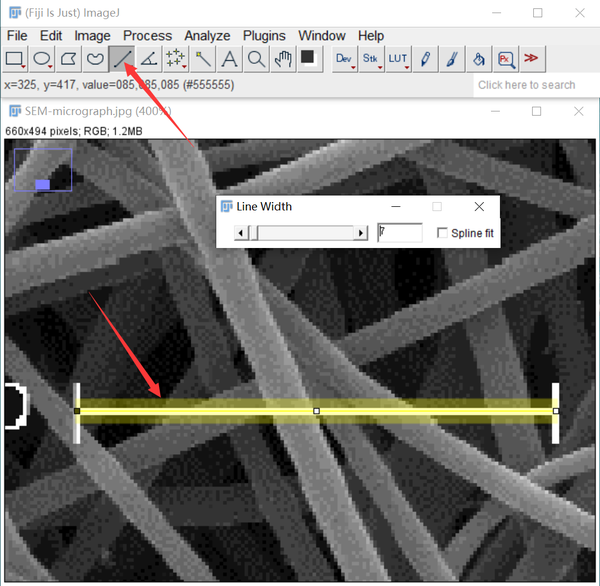Choose the Wand tracing tool
Image resolution: width=600 pixels, height=586 pixels.
203,59
